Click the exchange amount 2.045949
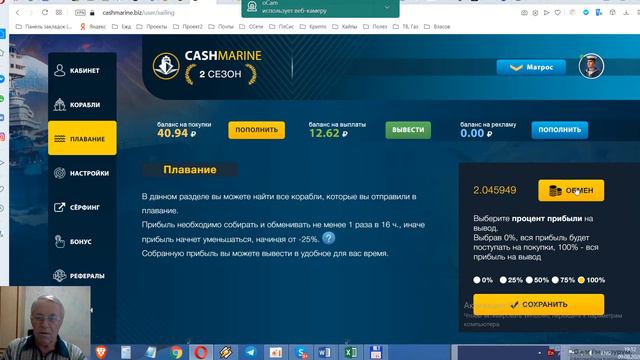 click(495, 190)
